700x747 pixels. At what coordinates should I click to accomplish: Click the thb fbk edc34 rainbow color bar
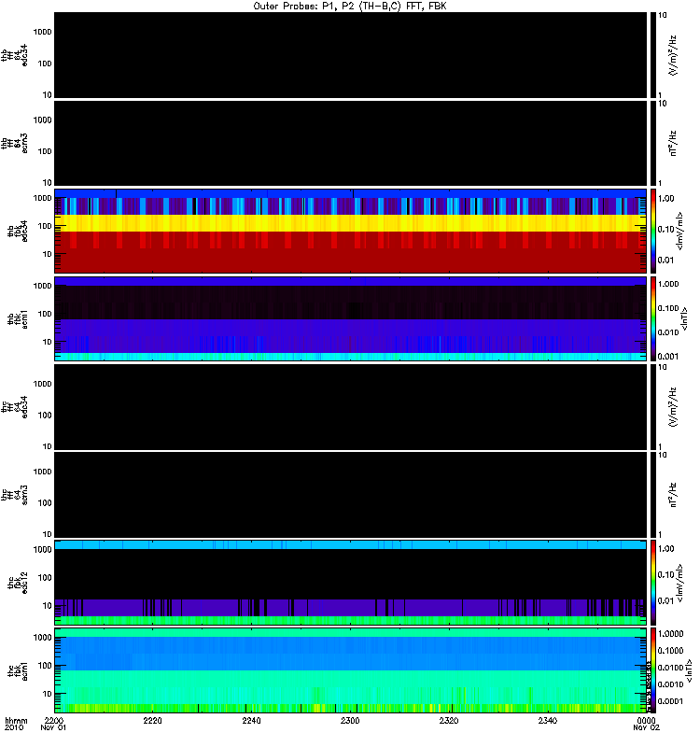click(653, 231)
